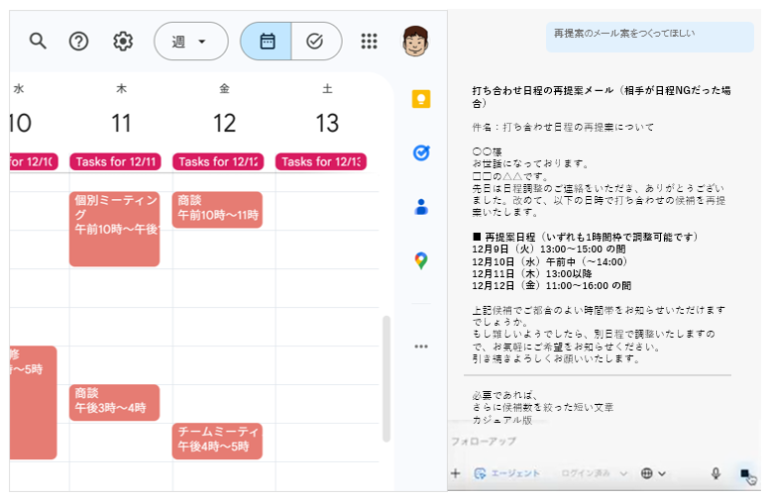Open Tasks for 12/10 chip
The height and width of the screenshot is (498, 770).
(x=33, y=162)
